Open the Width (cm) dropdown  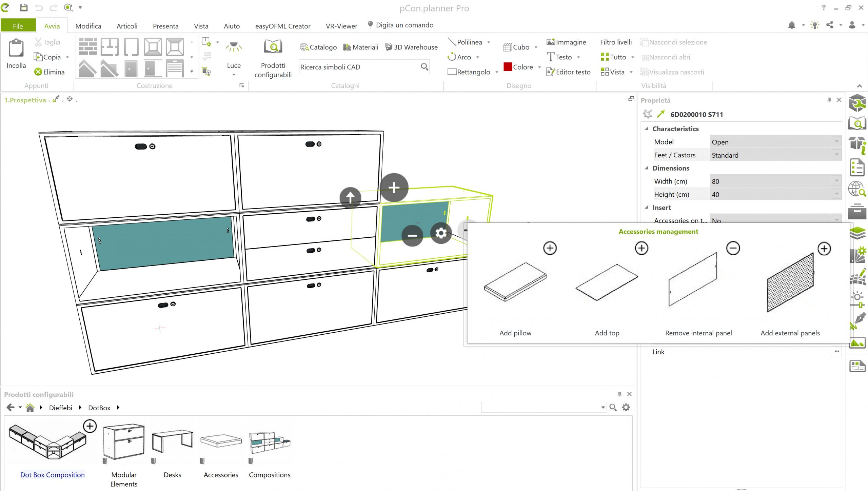click(836, 181)
